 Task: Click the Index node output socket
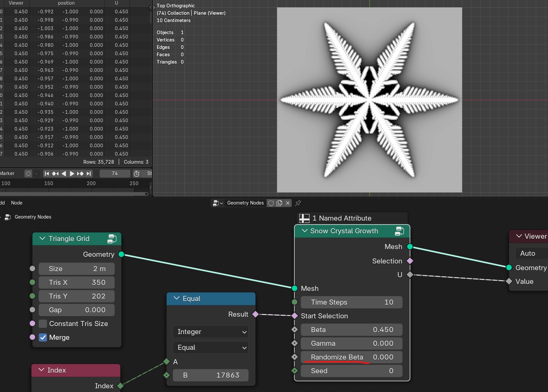pos(121,386)
